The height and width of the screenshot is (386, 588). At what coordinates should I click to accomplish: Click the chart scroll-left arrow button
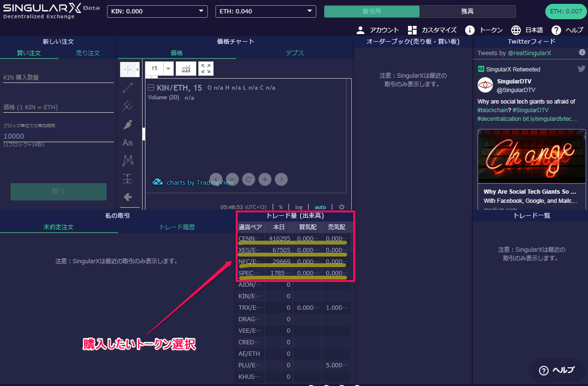tap(216, 179)
